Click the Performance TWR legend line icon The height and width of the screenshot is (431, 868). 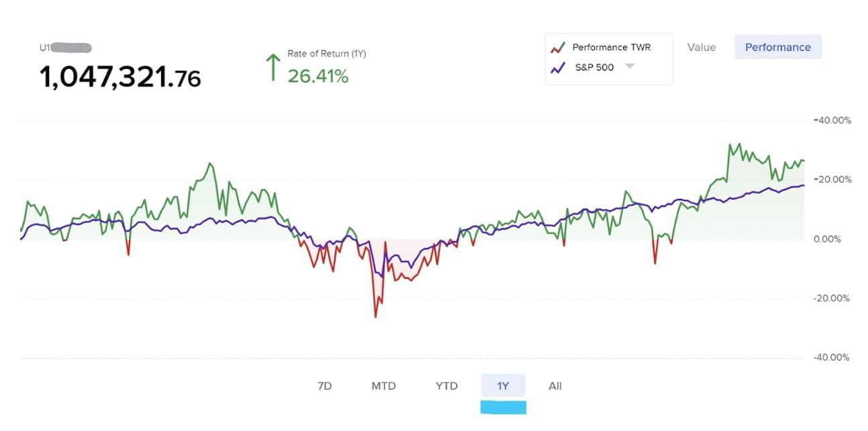(x=557, y=48)
